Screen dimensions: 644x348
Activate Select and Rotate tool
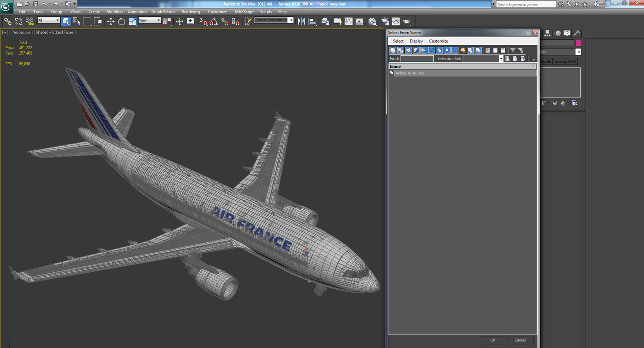[122, 21]
